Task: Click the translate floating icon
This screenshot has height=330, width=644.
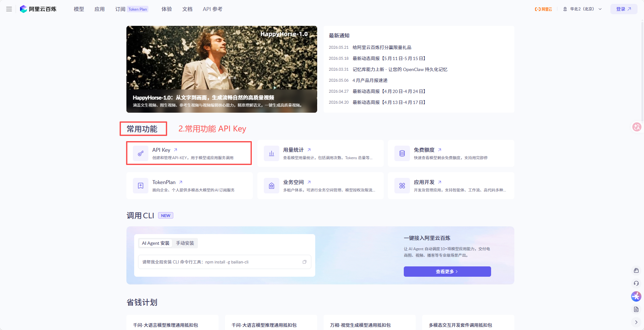Action: (x=637, y=127)
